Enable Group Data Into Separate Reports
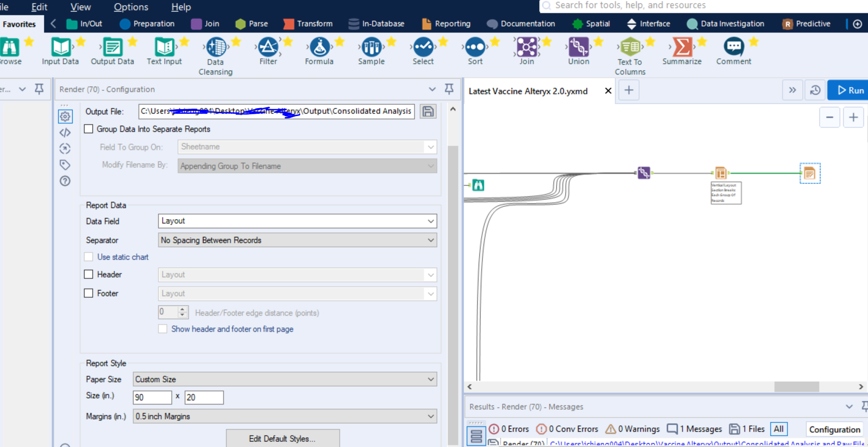 (x=89, y=129)
